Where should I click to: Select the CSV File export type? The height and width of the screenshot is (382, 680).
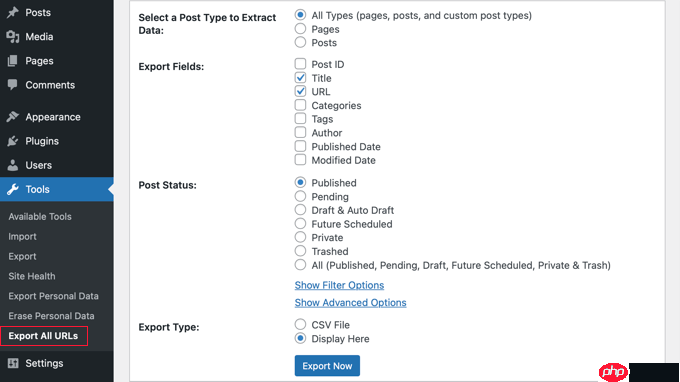[300, 324]
